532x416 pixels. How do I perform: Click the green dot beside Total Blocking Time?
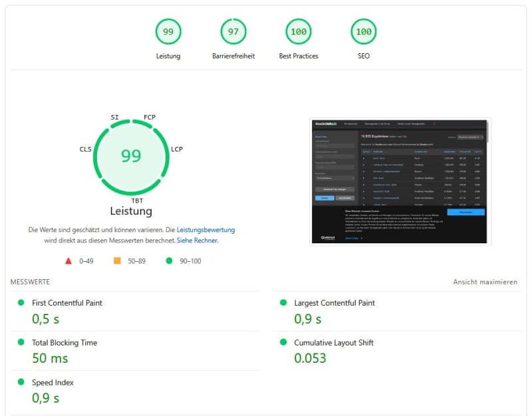point(20,344)
